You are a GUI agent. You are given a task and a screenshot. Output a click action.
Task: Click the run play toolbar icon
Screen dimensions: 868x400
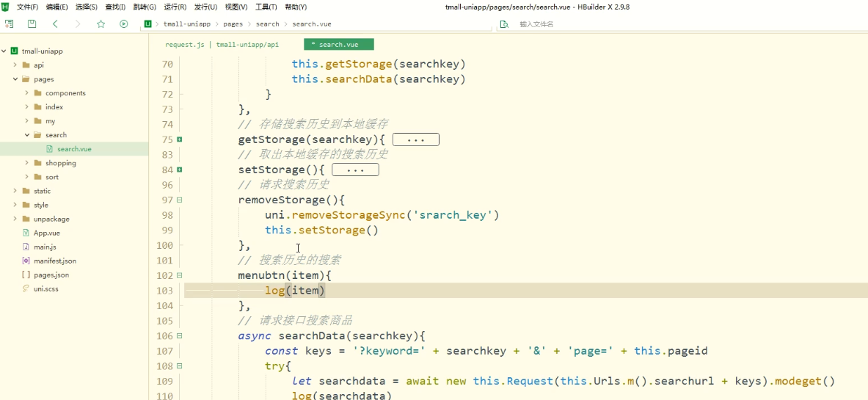point(123,23)
